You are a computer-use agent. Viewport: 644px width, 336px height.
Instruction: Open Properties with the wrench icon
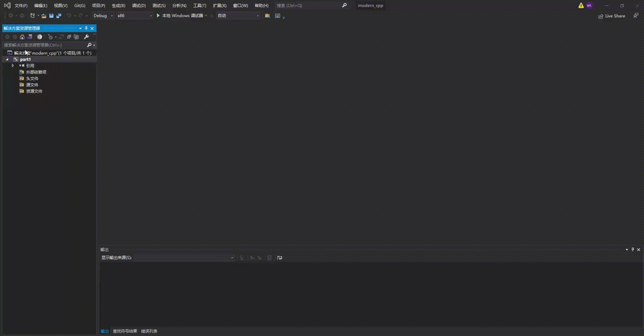[x=86, y=37]
